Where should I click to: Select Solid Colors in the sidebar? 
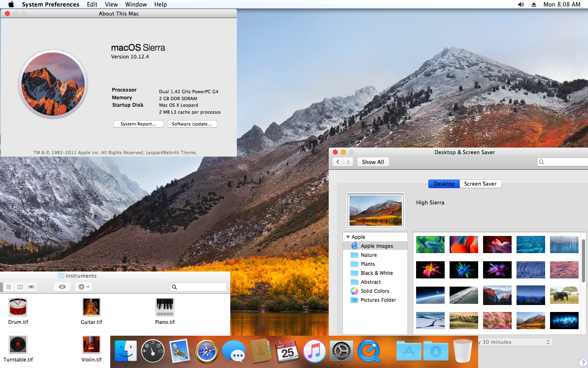(x=375, y=291)
